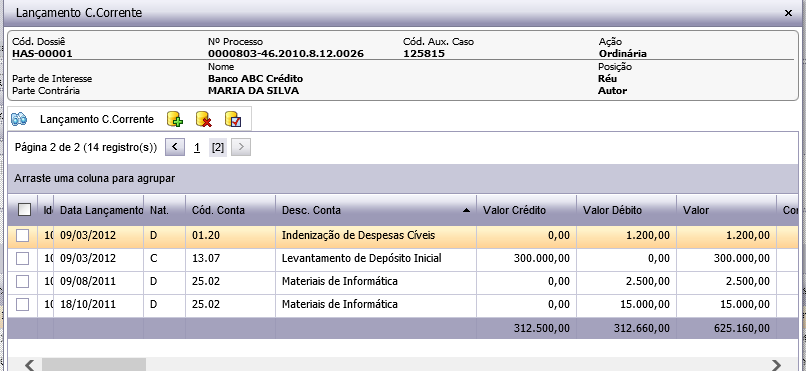
Task: Close the Lançamento C.Corrente dialog
Action: click(788, 13)
